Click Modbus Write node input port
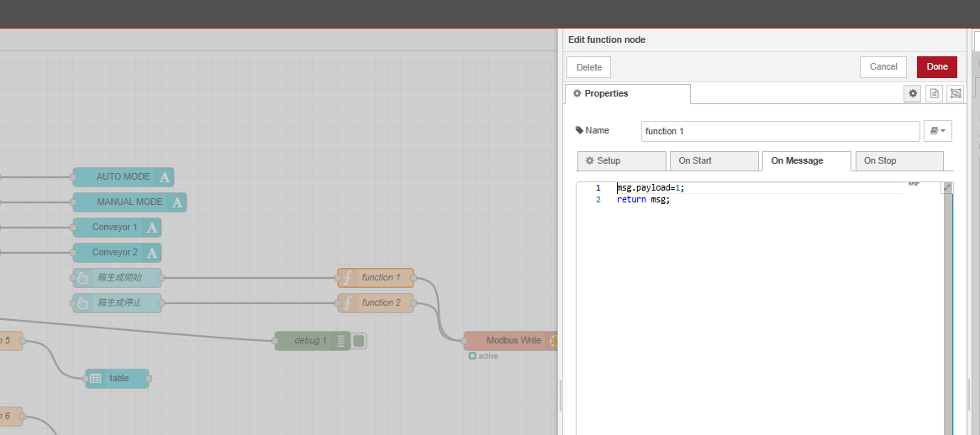 click(464, 341)
